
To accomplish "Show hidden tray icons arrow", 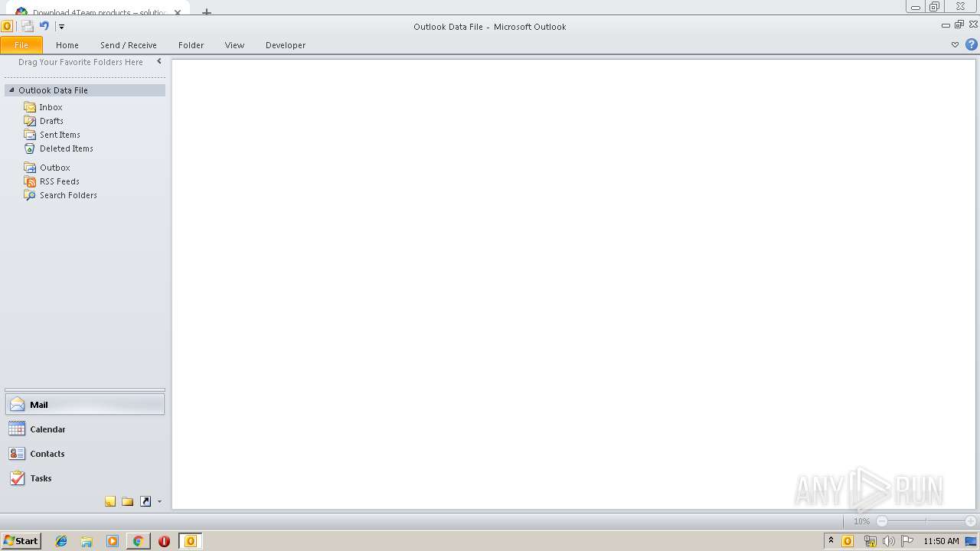I will coord(831,541).
